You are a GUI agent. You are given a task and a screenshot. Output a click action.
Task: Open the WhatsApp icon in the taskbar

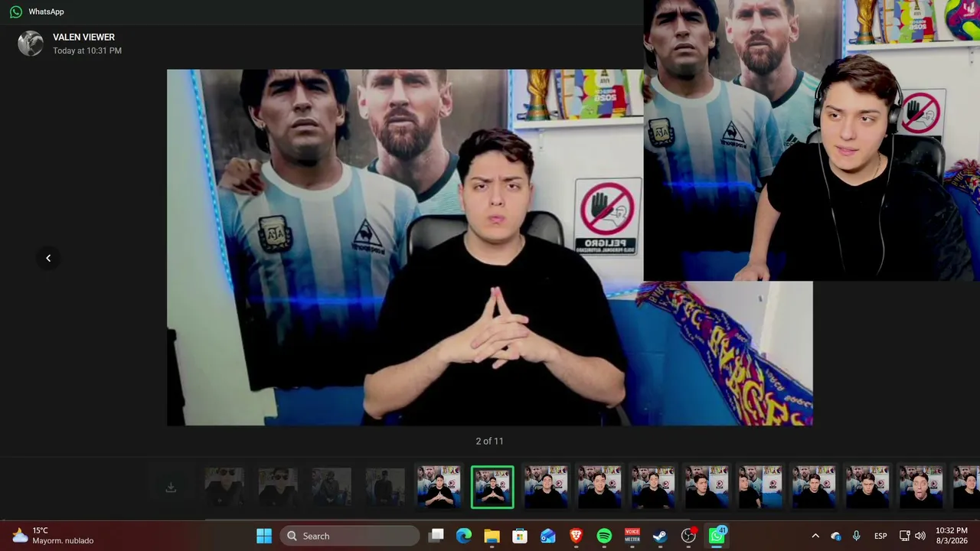click(717, 536)
